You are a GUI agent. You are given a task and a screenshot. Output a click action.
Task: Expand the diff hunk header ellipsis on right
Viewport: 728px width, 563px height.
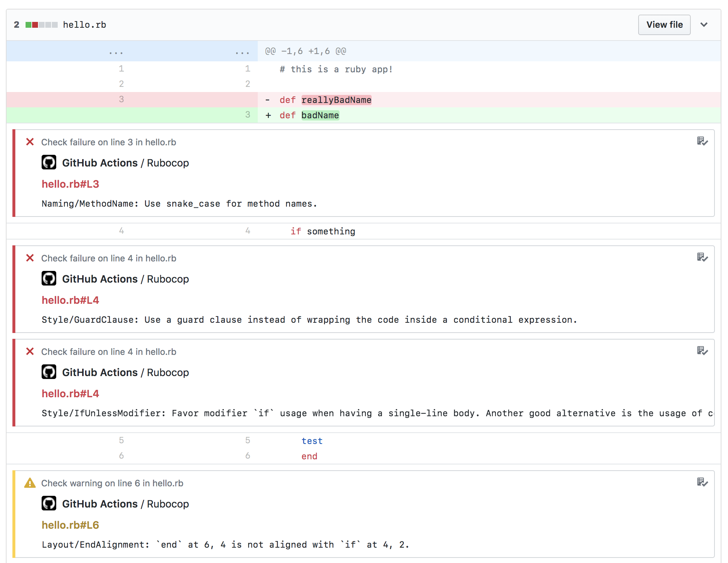[x=242, y=51]
